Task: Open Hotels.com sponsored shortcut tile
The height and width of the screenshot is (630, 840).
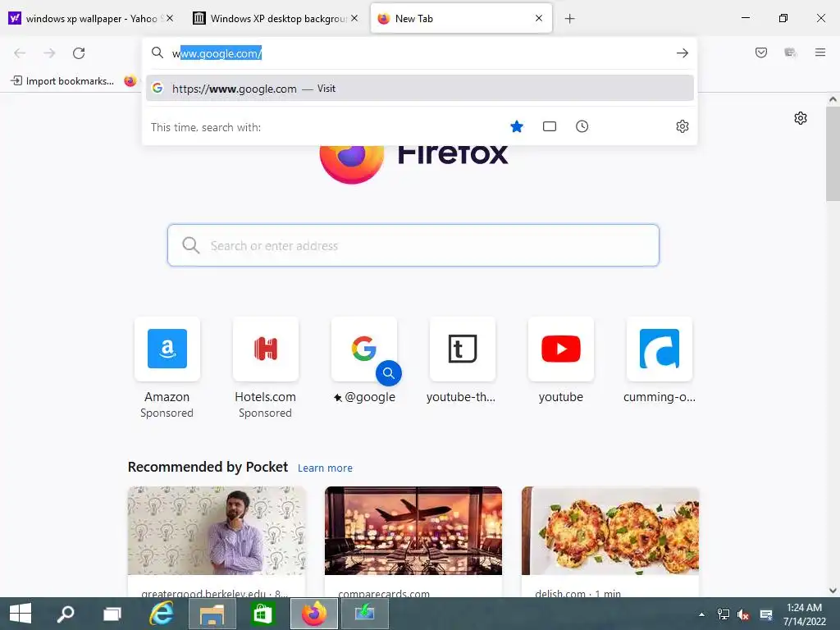Action: [x=265, y=349]
